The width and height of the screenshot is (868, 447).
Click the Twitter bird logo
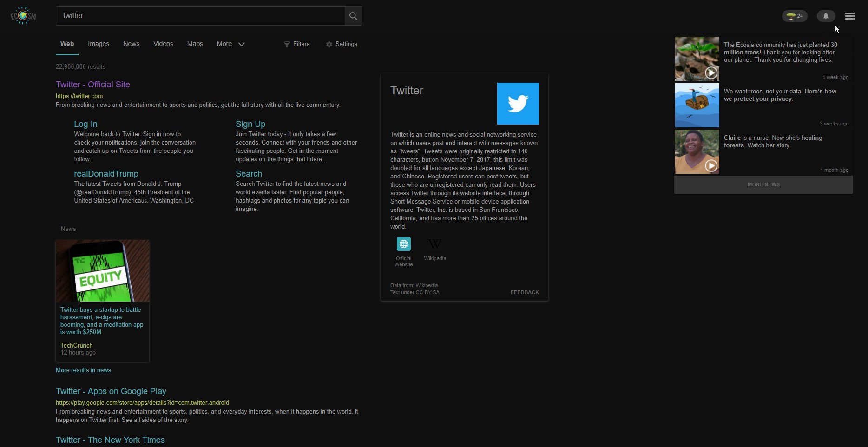(518, 103)
